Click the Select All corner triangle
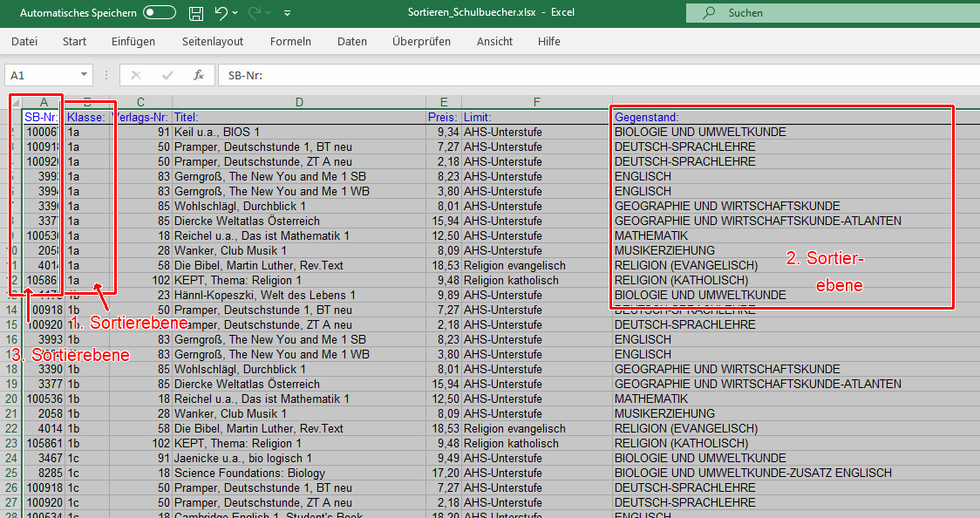The image size is (980, 518). (15, 103)
